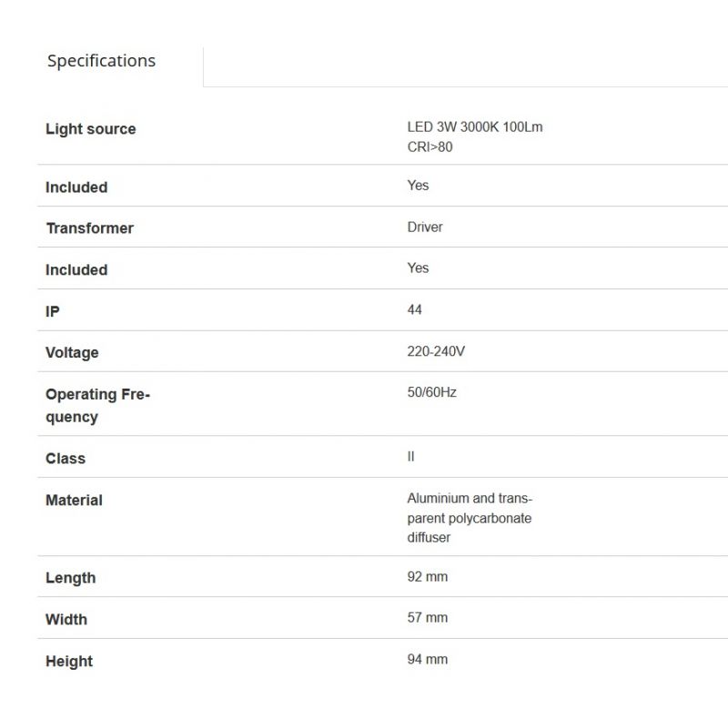Image resolution: width=728 pixels, height=728 pixels.
Task: Open the Specifications tab
Action: pyautogui.click(x=101, y=61)
